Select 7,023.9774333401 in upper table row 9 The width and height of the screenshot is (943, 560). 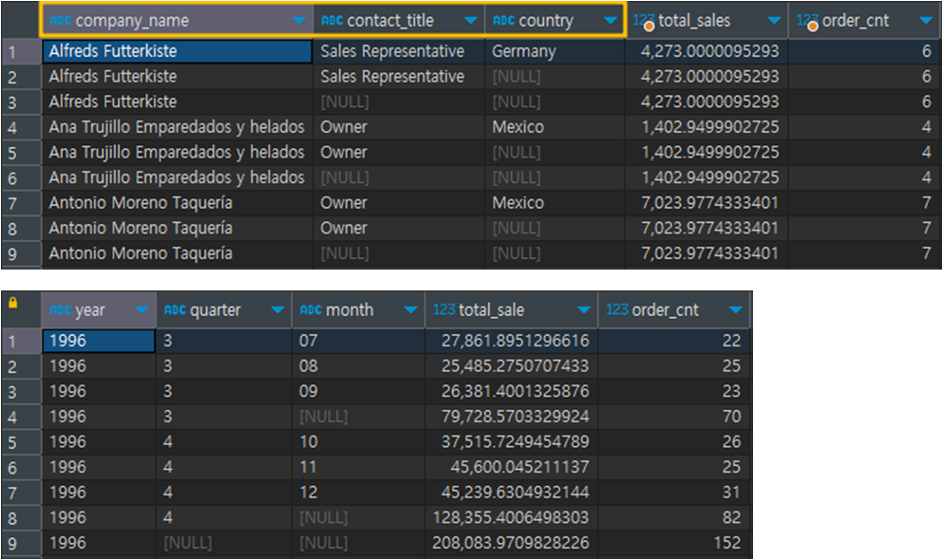point(707,253)
